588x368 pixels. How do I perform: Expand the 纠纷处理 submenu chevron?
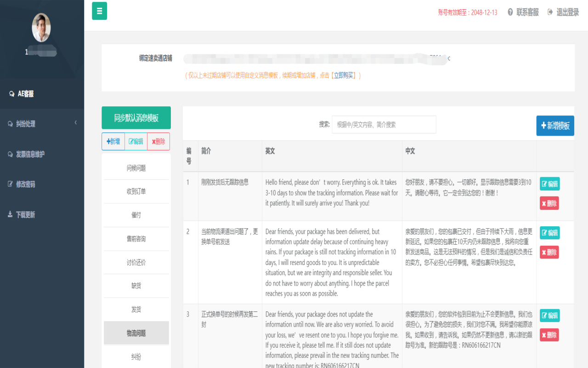pos(76,123)
